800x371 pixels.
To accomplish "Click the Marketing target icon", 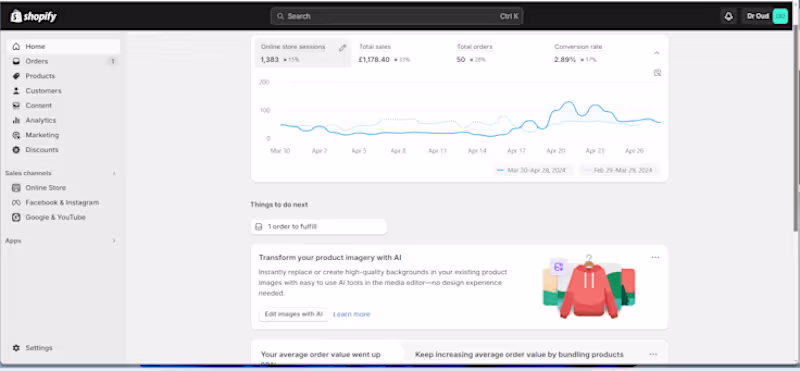I will pyautogui.click(x=16, y=135).
